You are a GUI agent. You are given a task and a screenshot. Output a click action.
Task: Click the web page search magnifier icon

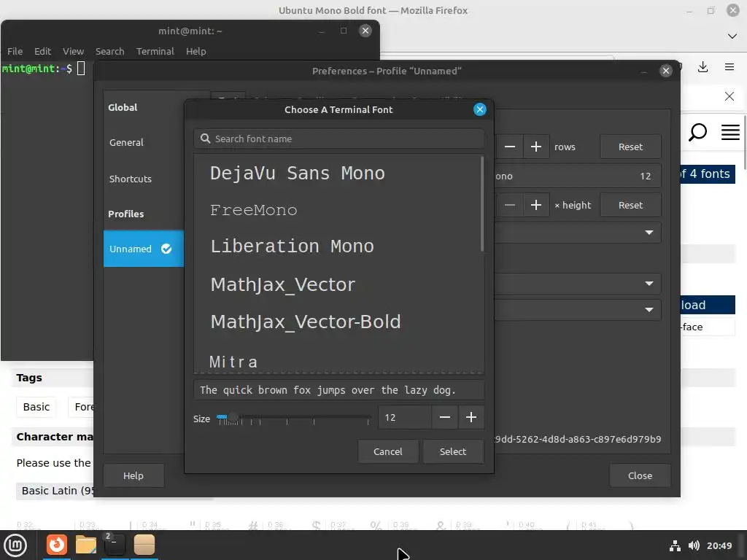698,132
